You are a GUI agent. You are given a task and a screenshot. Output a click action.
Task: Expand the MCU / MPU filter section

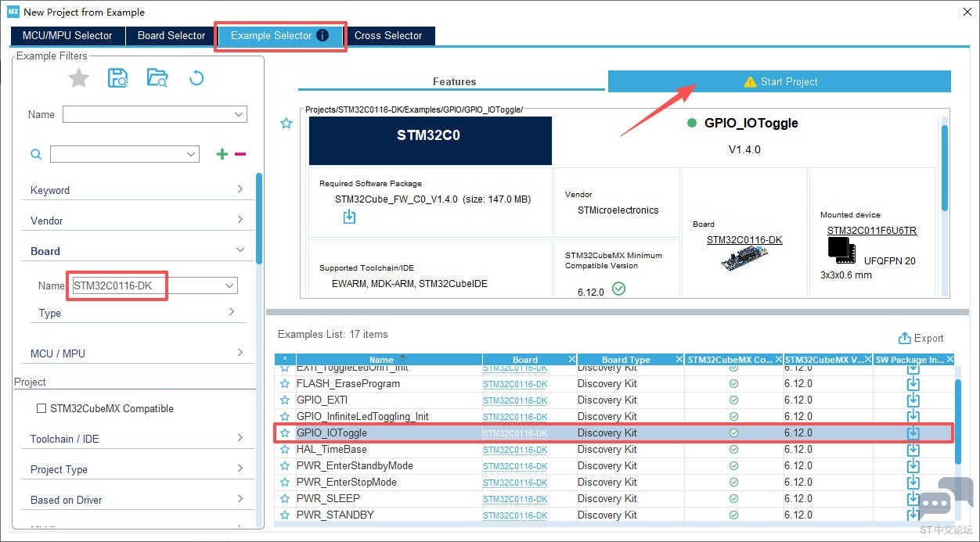click(x=137, y=354)
